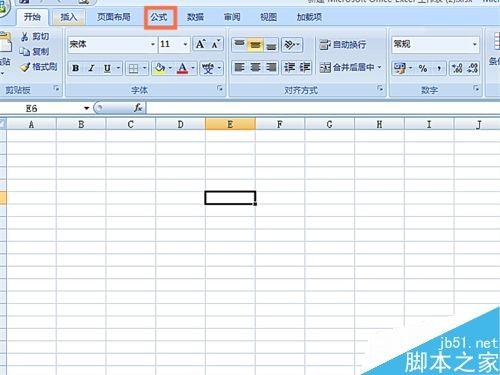The image size is (500, 375).
Task: Click the select-all corner box
Action: click(x=3, y=124)
